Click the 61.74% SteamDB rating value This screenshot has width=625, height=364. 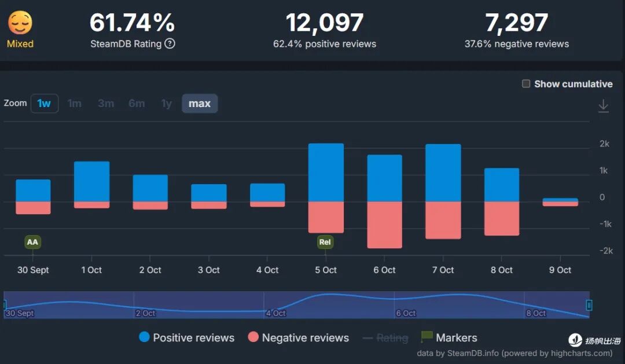133,23
